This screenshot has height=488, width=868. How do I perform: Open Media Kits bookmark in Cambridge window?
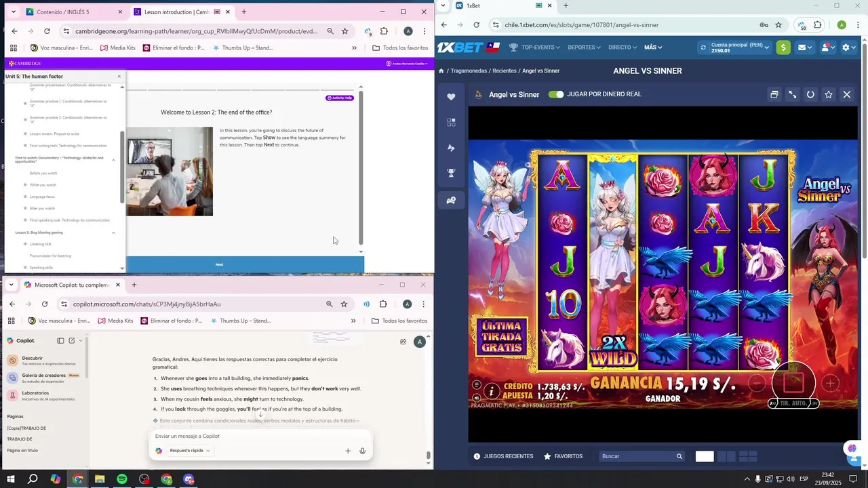(x=118, y=48)
